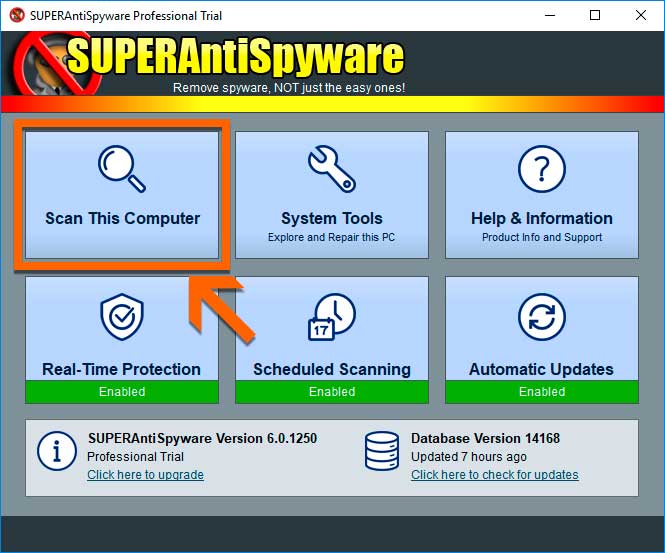Click 'Product Info and Support' text
Screen dimensions: 665x553
pos(542,237)
